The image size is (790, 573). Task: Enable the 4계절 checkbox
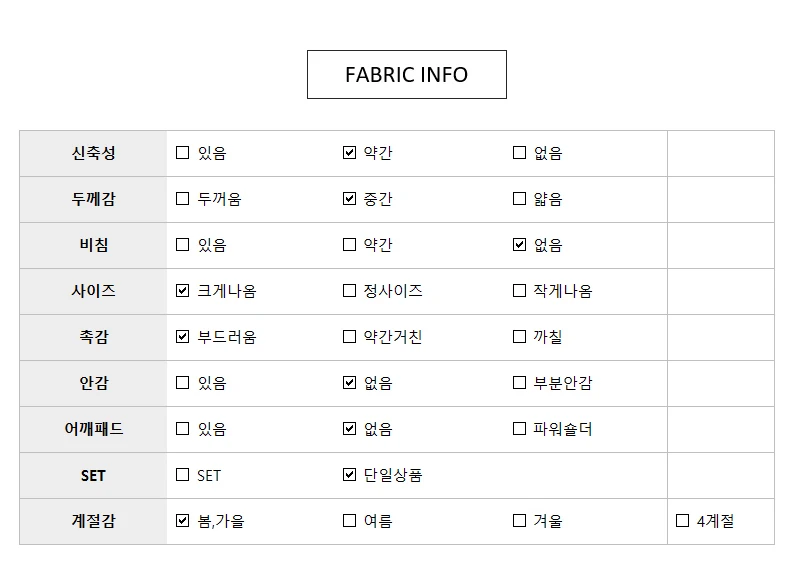pyautogui.click(x=682, y=521)
